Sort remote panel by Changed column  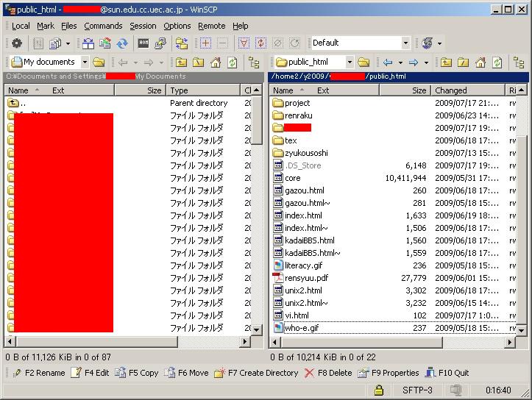pyautogui.click(x=468, y=90)
